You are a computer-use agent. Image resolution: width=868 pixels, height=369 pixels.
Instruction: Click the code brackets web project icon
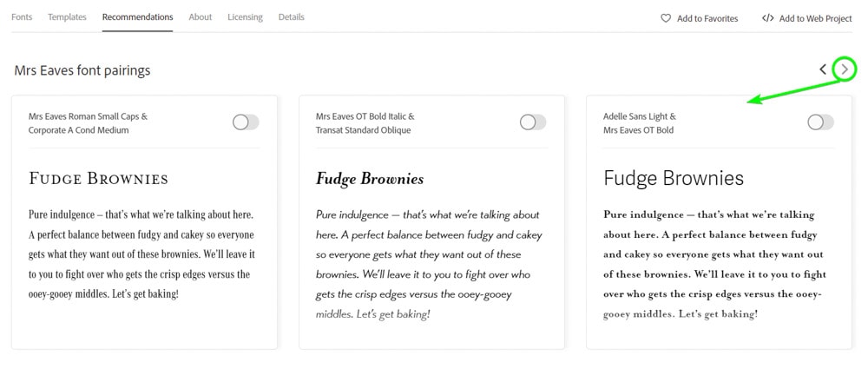pyautogui.click(x=768, y=18)
